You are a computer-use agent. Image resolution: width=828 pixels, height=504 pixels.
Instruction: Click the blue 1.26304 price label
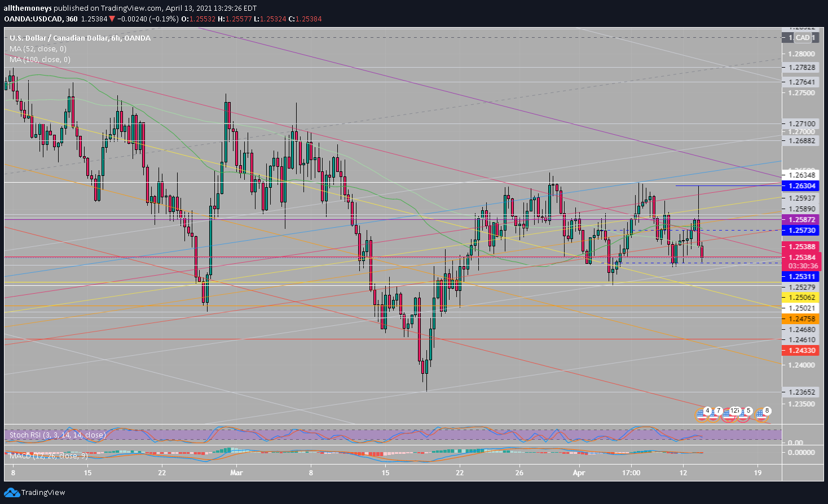pos(801,185)
